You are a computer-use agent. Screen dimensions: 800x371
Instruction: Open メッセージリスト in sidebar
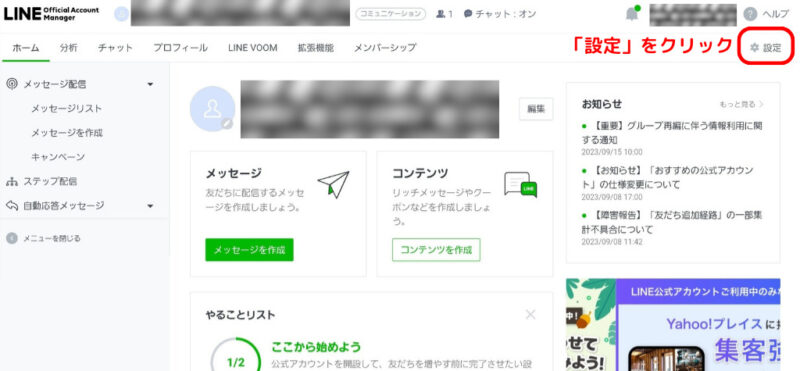point(66,109)
